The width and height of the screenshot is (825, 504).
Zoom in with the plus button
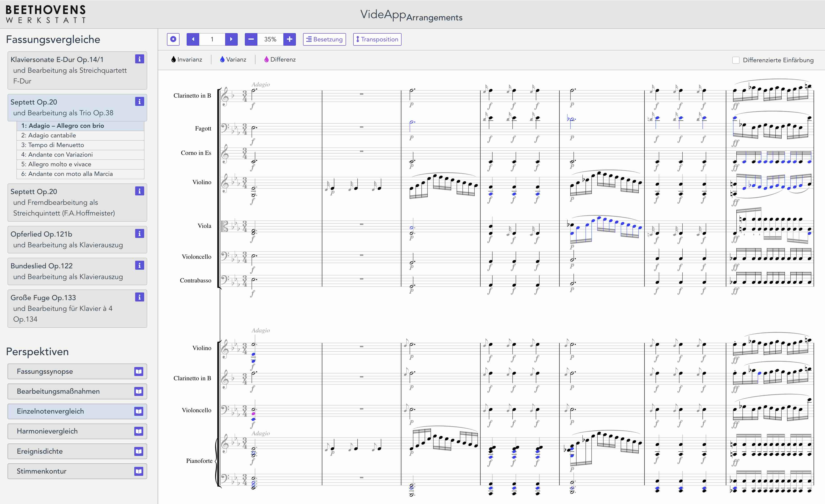click(x=290, y=39)
